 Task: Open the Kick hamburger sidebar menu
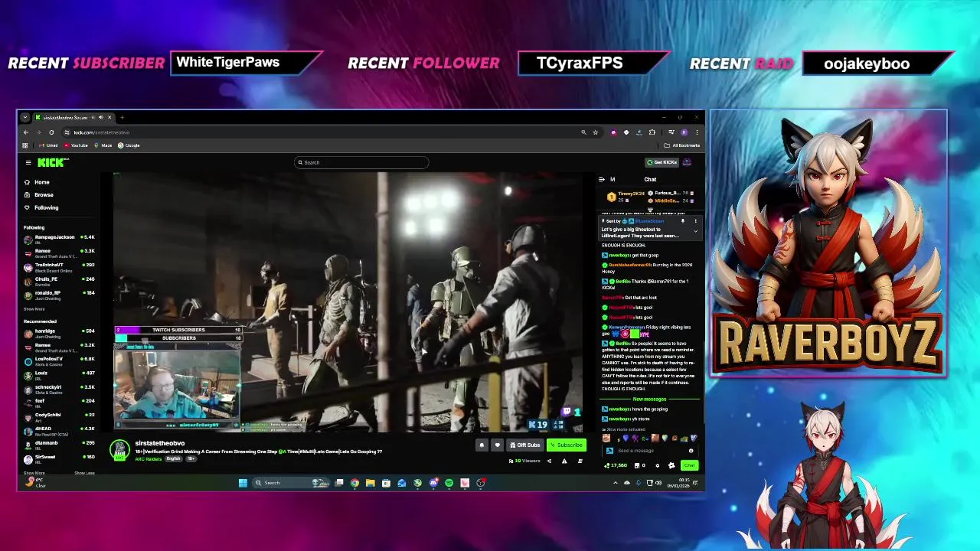click(x=28, y=162)
